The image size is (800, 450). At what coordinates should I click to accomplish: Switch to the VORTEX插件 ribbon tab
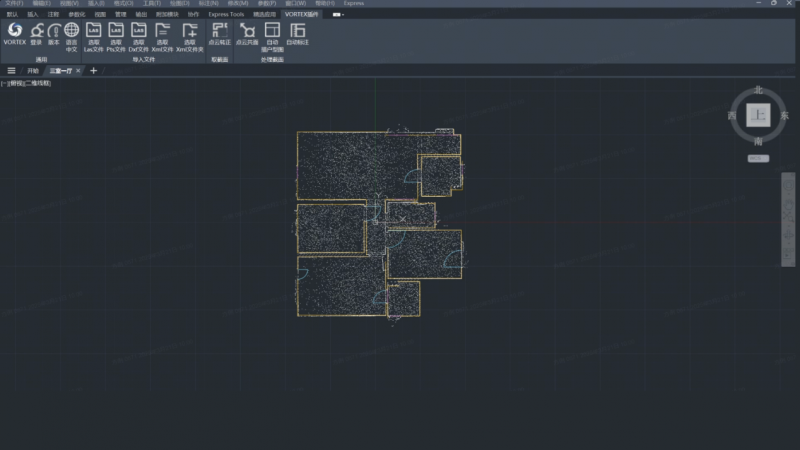[x=302, y=14]
